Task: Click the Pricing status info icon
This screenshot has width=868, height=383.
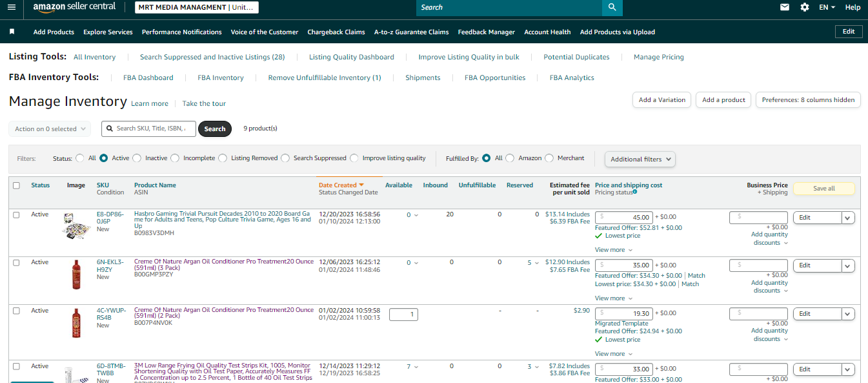Action: 635,192
